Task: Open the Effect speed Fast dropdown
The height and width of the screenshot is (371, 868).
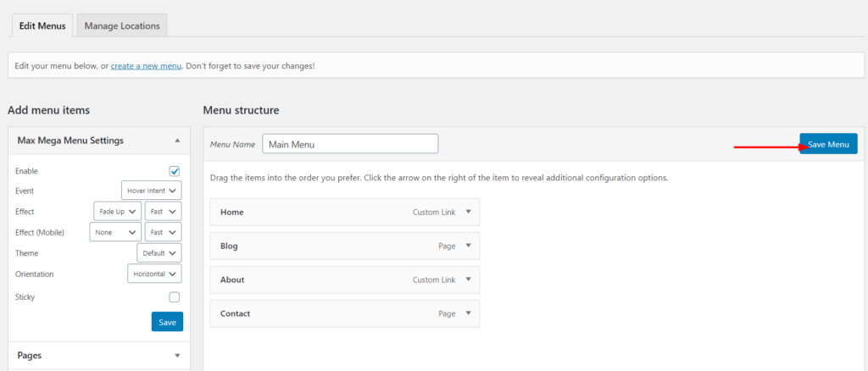Action: 163,211
